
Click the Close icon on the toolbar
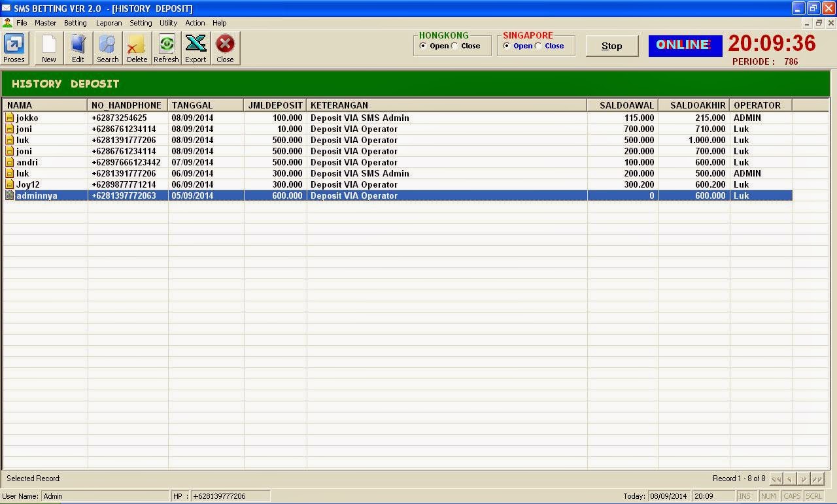coord(225,47)
